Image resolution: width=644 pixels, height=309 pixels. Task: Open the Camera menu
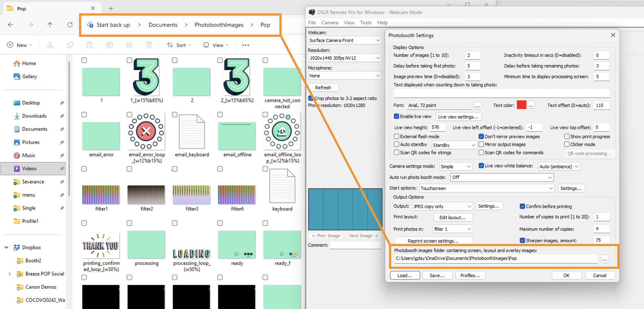tap(330, 23)
